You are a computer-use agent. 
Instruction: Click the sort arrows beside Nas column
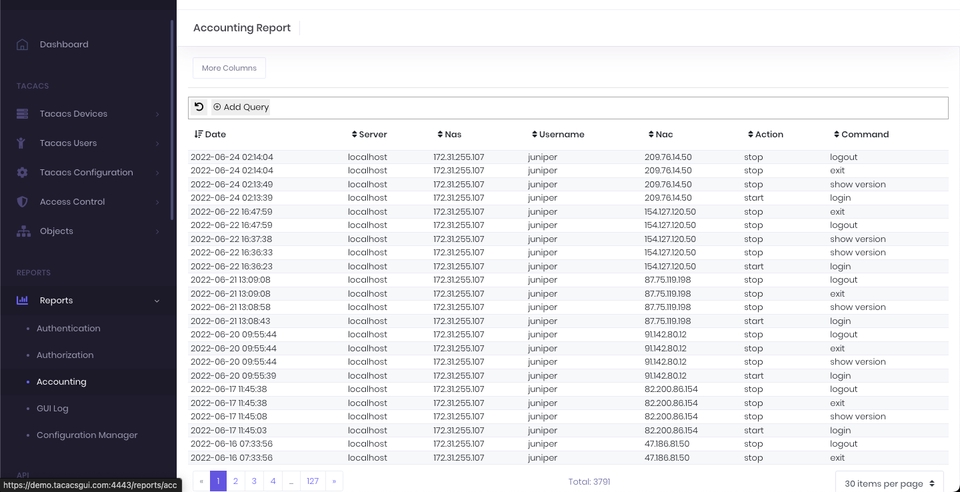click(x=440, y=135)
